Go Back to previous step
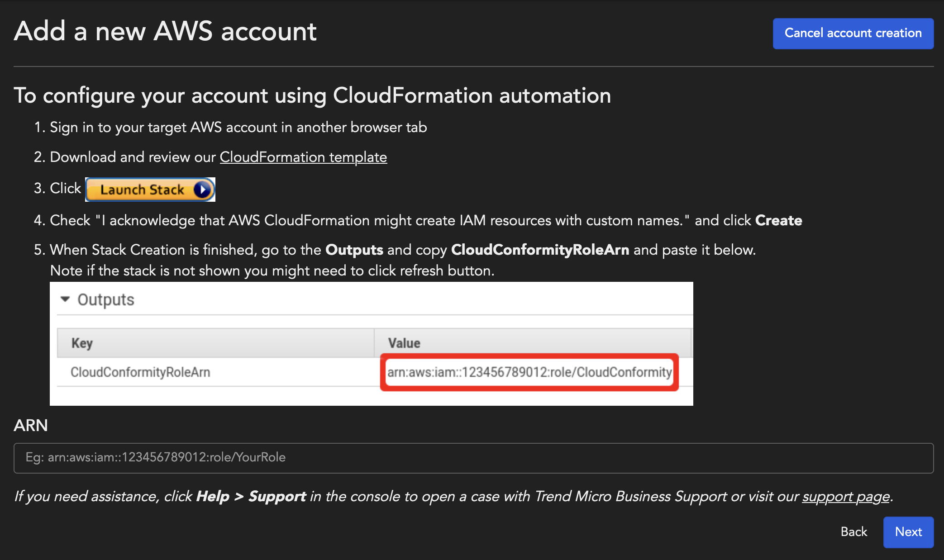 click(853, 532)
